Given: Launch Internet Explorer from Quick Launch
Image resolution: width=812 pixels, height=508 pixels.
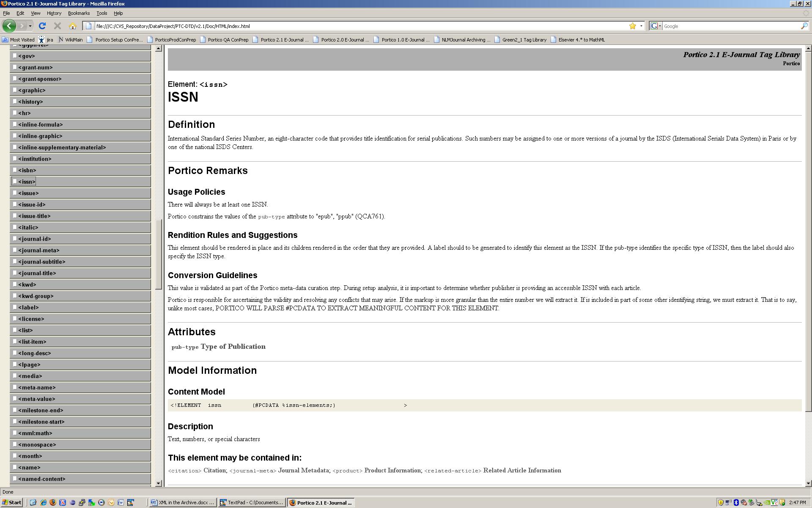Looking at the screenshot, I should pos(43,502).
